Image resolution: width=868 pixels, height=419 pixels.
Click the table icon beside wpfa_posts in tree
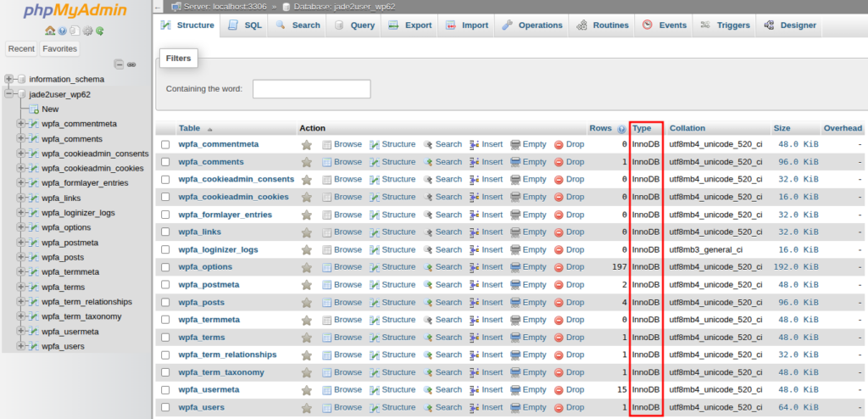click(34, 257)
